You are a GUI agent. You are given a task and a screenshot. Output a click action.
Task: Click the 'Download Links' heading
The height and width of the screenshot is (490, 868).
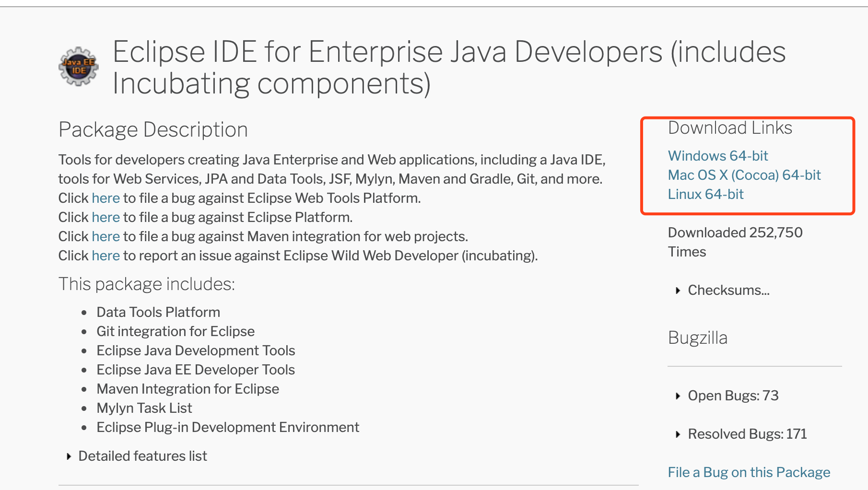click(730, 128)
